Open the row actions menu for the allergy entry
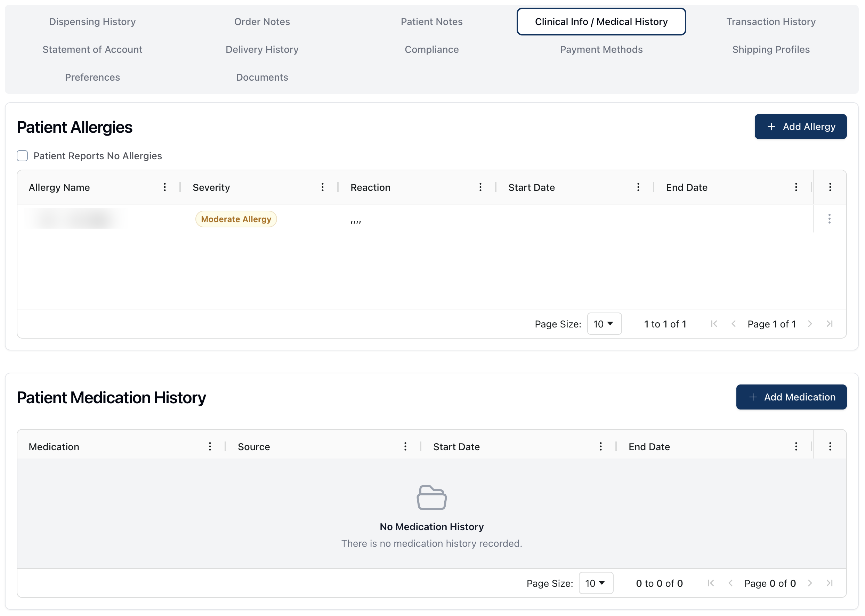 click(829, 219)
